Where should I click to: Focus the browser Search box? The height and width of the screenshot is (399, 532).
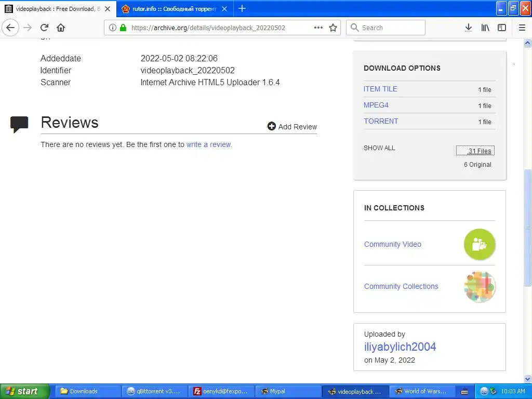pyautogui.click(x=386, y=28)
